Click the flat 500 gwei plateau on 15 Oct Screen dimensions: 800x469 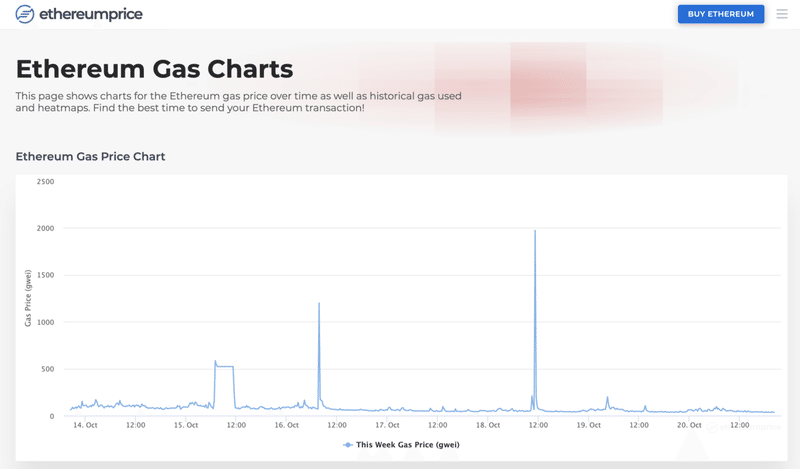click(224, 366)
